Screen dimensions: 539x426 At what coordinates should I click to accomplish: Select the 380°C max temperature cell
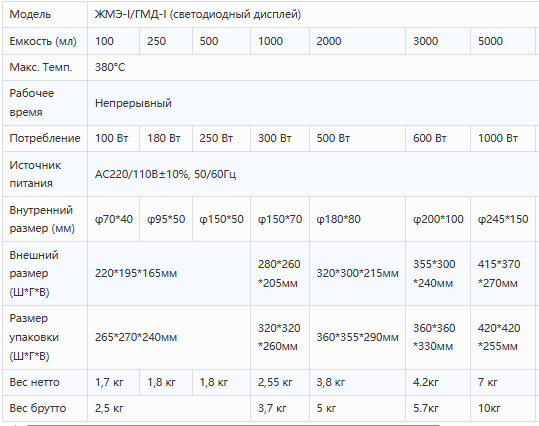[313, 67]
